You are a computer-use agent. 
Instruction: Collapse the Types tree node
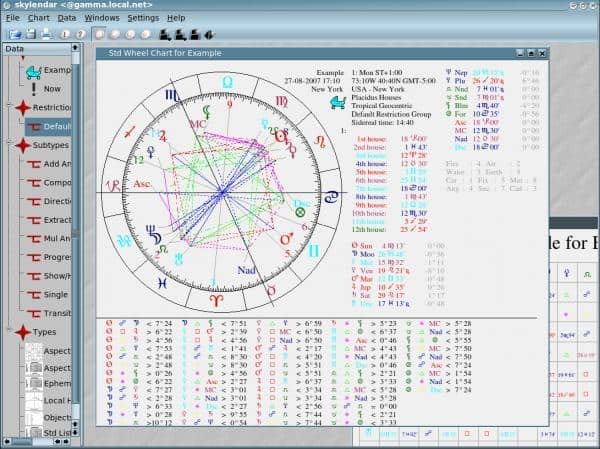9,330
